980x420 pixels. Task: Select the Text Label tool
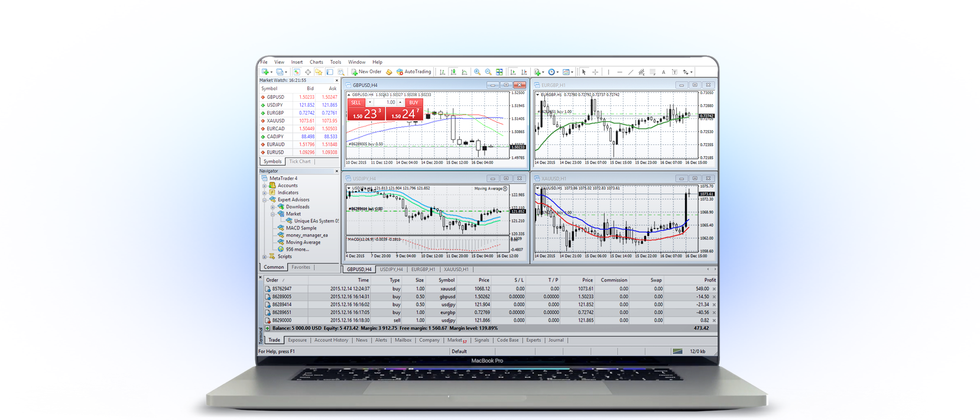click(674, 72)
